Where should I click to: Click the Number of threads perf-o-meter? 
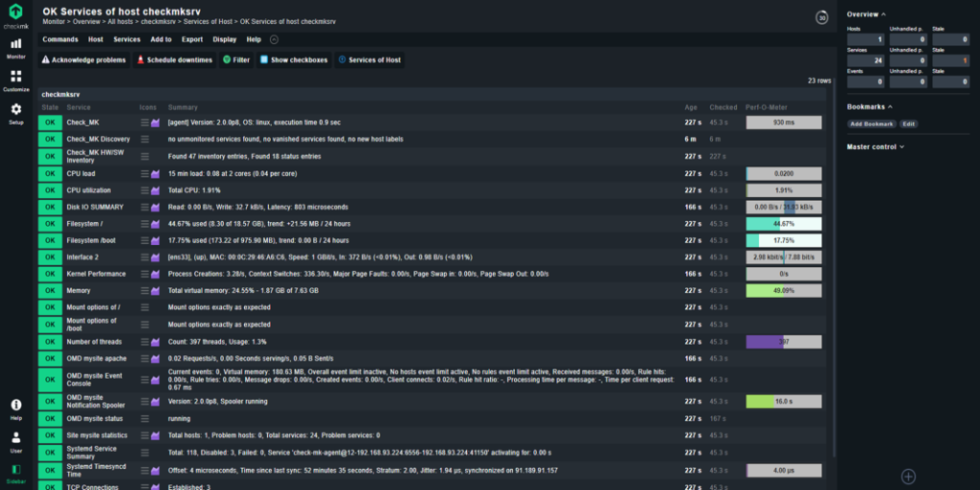[784, 342]
